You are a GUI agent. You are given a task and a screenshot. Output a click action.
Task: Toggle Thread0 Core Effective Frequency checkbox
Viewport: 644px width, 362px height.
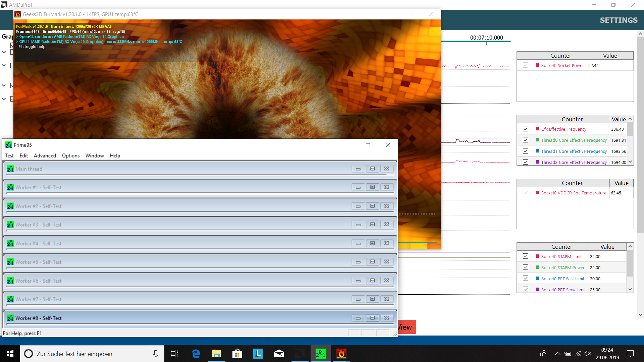[526, 140]
